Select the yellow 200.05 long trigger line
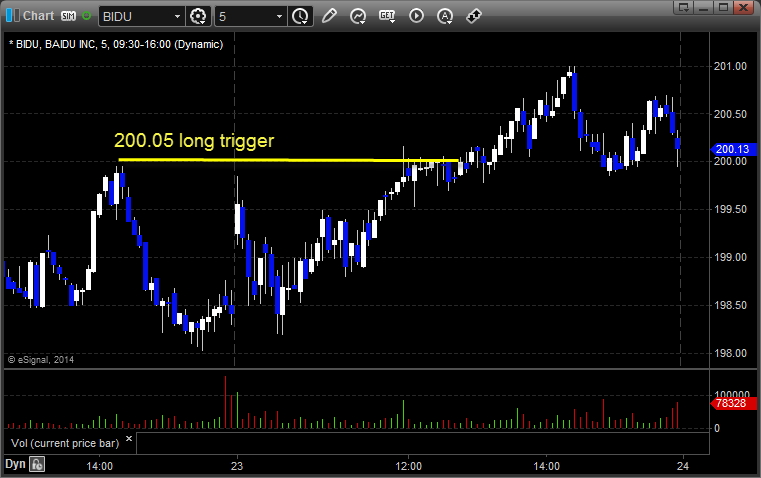Image resolution: width=761 pixels, height=478 pixels. pyautogui.click(x=288, y=160)
